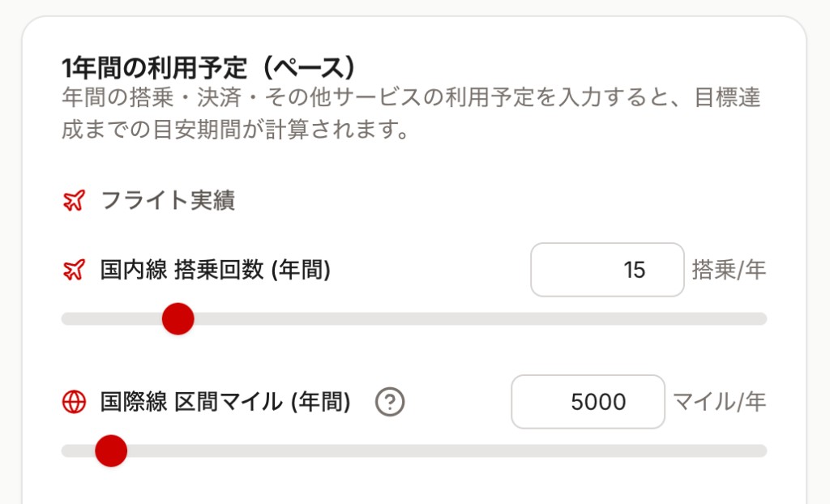830x504 pixels.
Task: Click the 国際線 区間マイル slider handle
Action: pos(111,451)
